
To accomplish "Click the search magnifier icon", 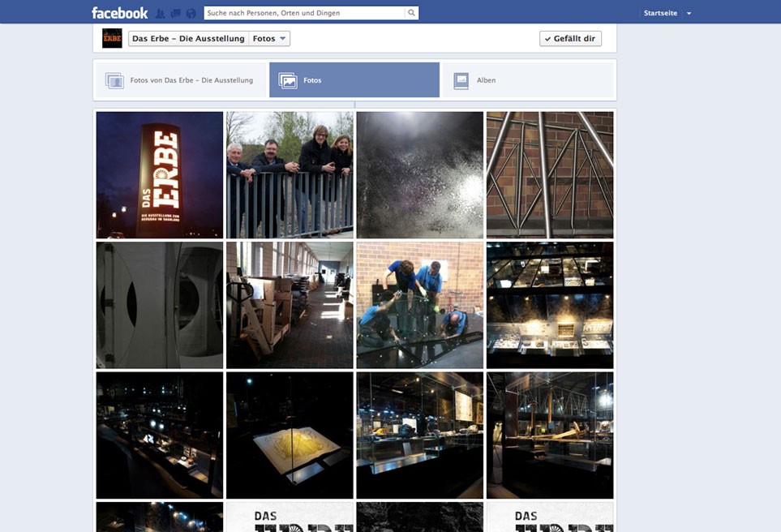I will click(x=411, y=13).
